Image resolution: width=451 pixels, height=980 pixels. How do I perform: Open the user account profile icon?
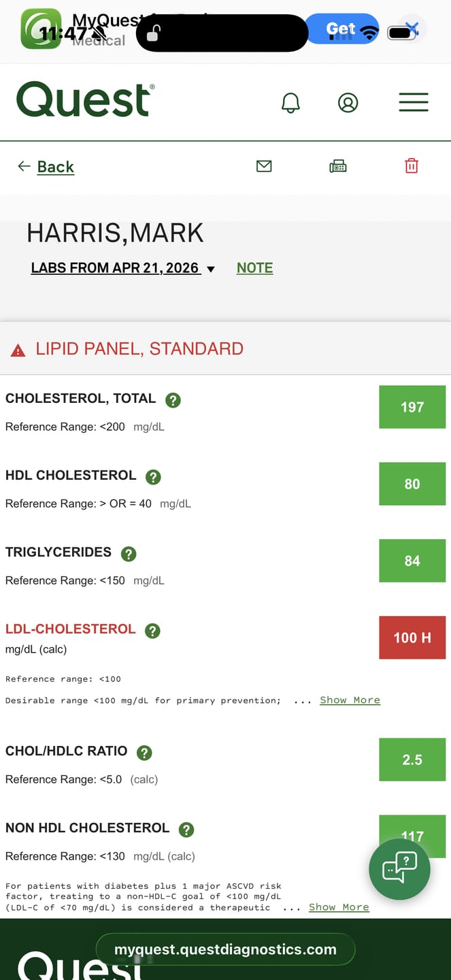pos(348,103)
